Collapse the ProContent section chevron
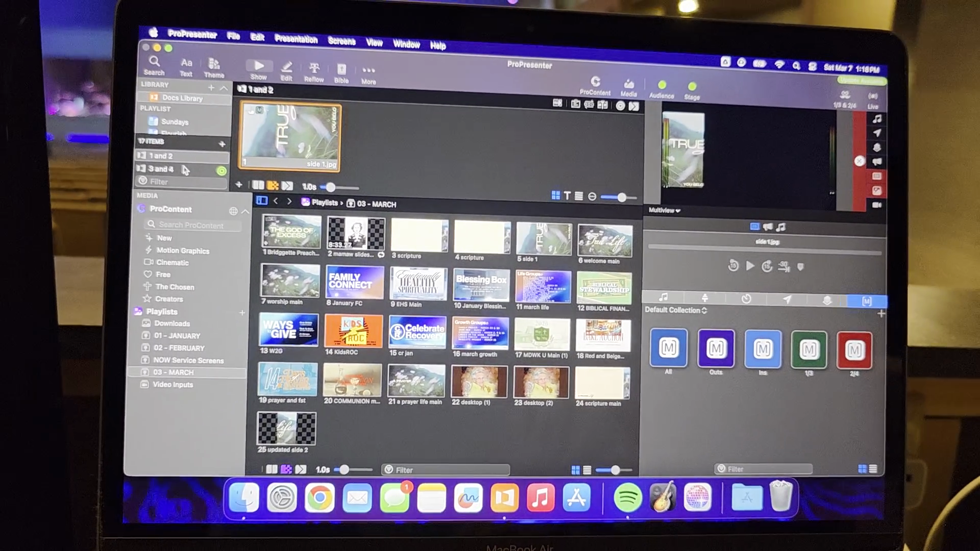The image size is (980, 551). click(x=246, y=211)
